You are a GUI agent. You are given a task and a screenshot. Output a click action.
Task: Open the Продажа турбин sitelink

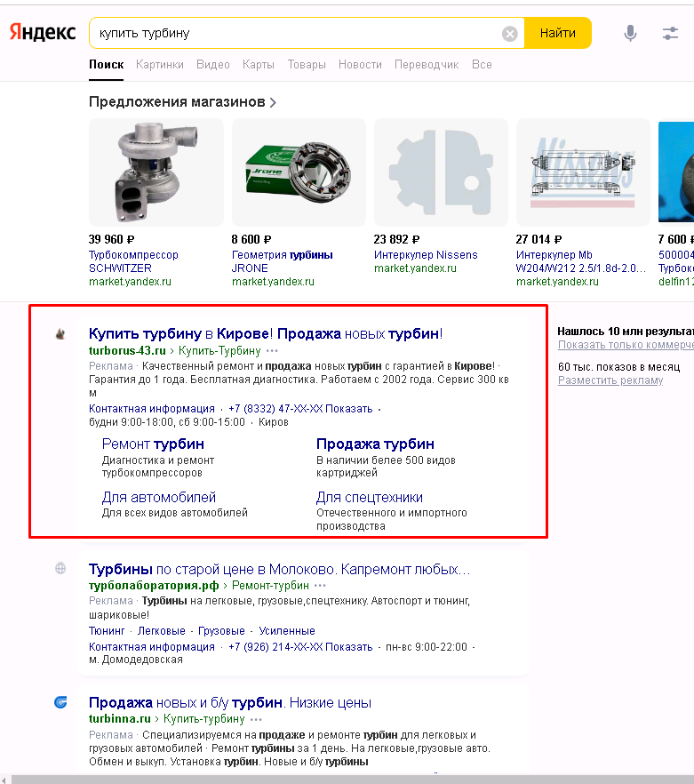click(x=375, y=444)
